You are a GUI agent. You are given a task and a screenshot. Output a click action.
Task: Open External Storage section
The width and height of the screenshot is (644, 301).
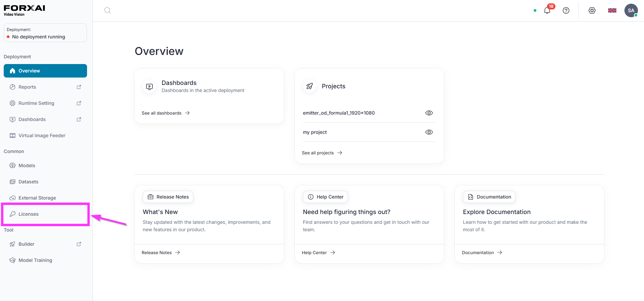pos(45,198)
